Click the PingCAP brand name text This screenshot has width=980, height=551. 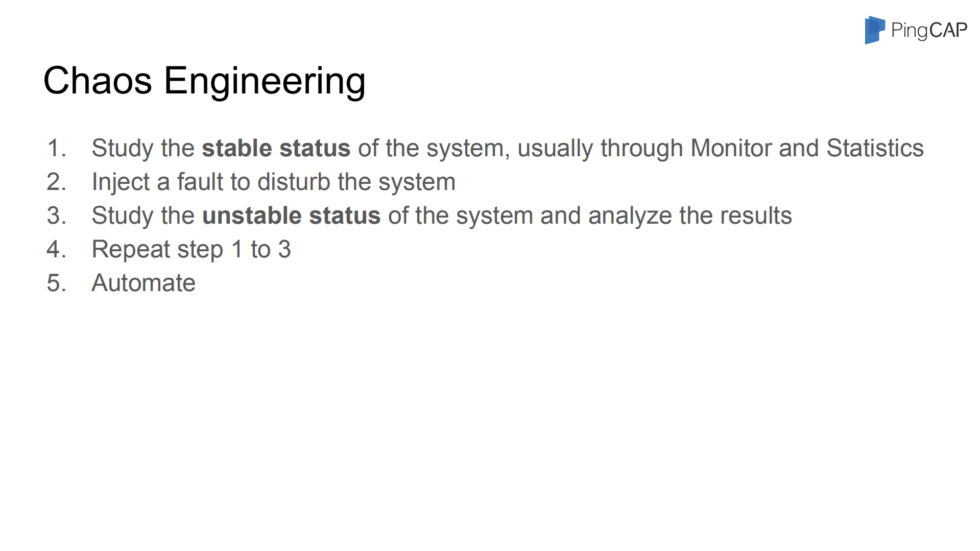tap(929, 31)
